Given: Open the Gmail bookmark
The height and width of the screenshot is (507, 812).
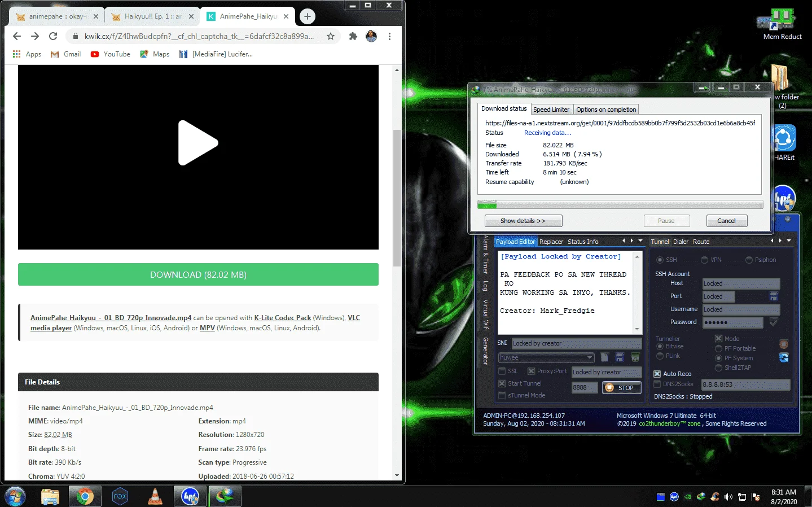Looking at the screenshot, I should pyautogui.click(x=66, y=54).
